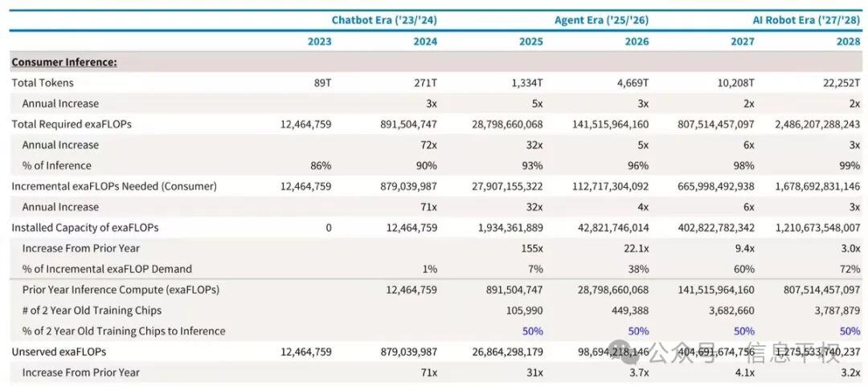Image resolution: width=868 pixels, height=387 pixels.
Task: Click "% of Incremental exaFLOP Demand" label
Action: pos(107,269)
